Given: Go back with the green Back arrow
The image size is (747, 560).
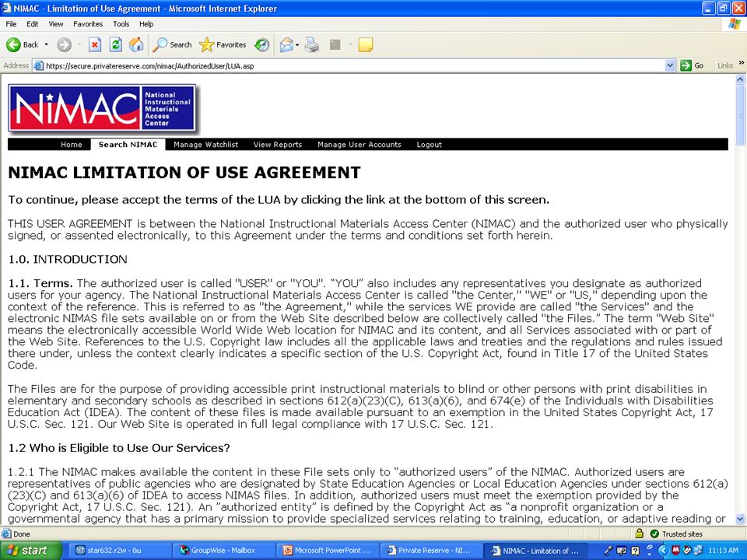Looking at the screenshot, I should coord(22,45).
